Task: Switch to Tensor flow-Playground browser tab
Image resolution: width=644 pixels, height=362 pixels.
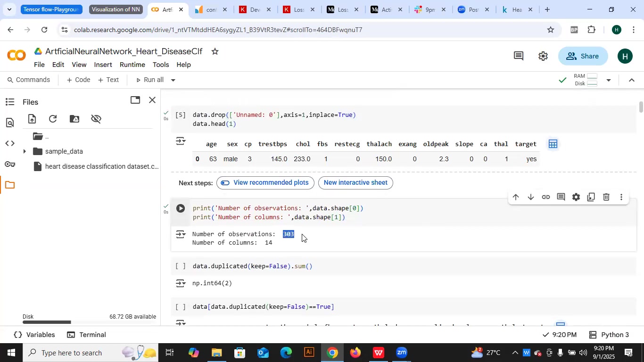Action: tap(51, 9)
